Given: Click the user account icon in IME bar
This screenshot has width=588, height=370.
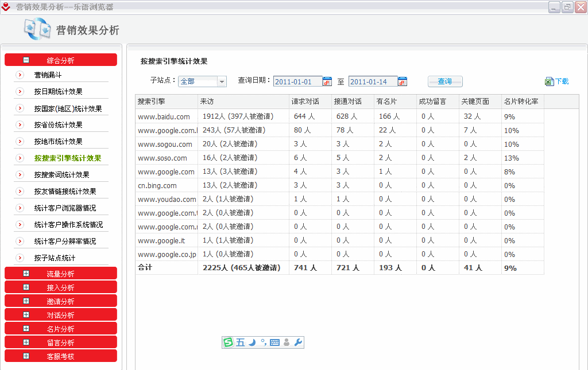Looking at the screenshot, I should coord(287,342).
